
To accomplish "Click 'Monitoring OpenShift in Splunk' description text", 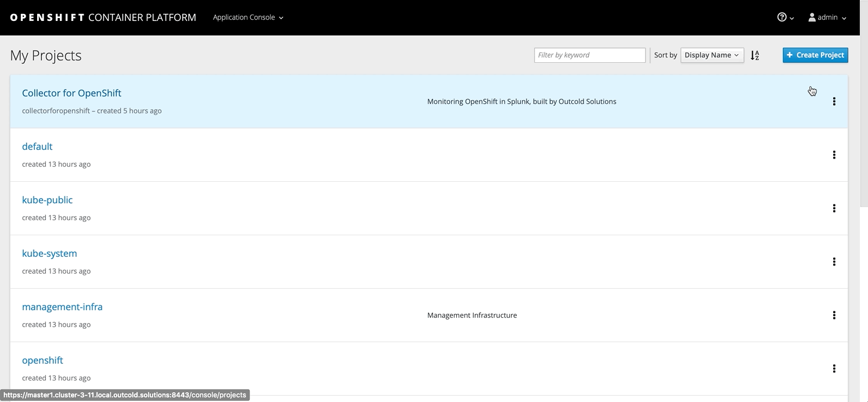I will tap(521, 102).
